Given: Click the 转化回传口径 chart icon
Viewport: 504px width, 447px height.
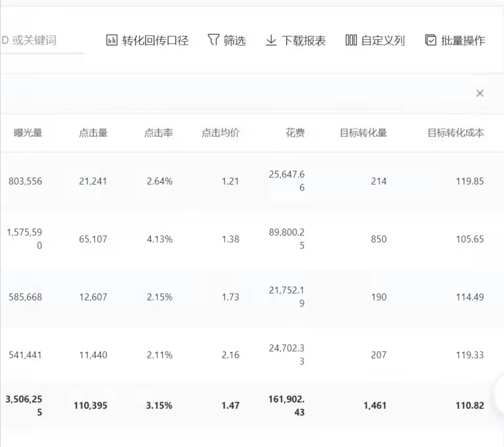Looking at the screenshot, I should pos(112,40).
